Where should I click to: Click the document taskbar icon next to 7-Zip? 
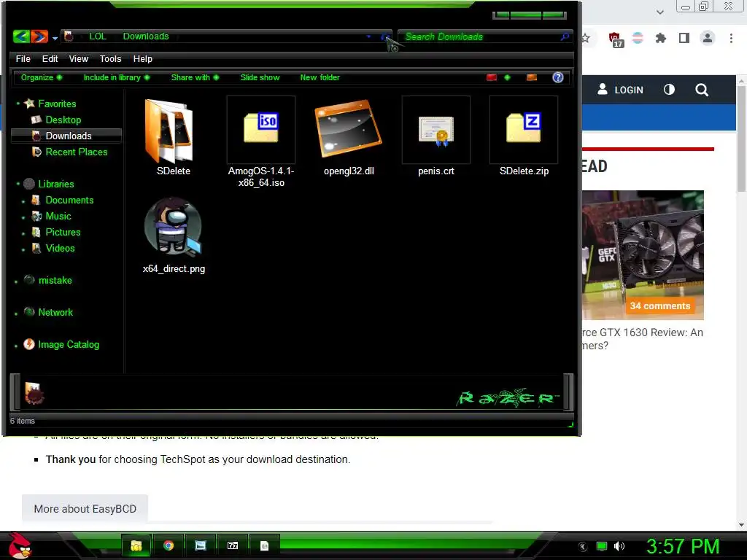[264, 545]
